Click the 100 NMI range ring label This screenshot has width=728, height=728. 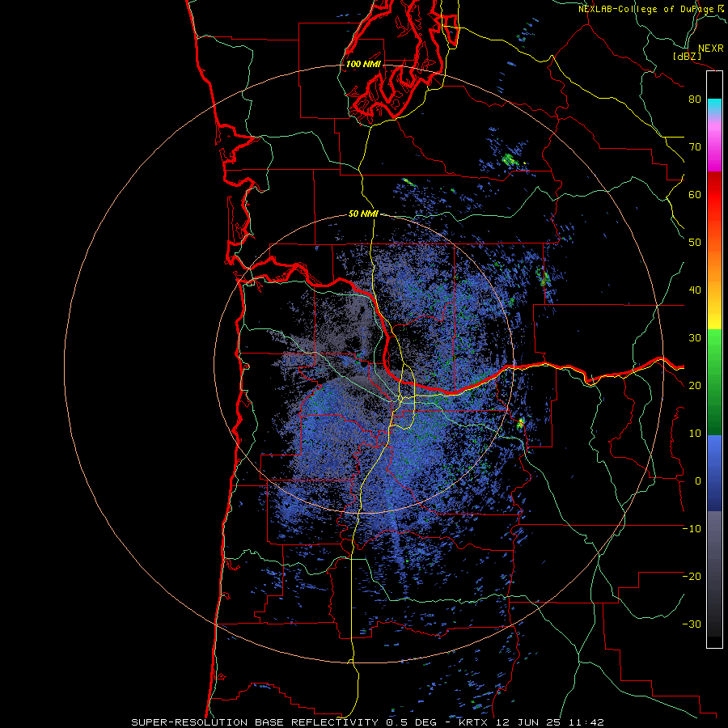click(363, 64)
